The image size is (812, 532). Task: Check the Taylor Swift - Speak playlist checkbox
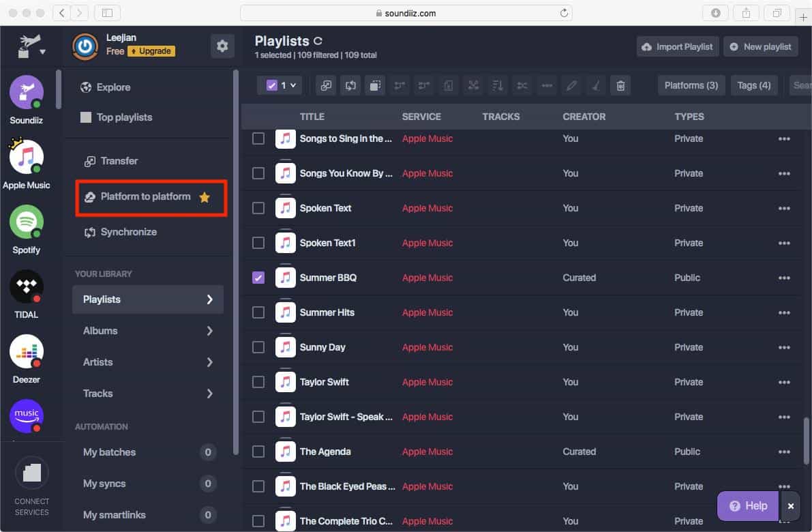click(x=258, y=417)
